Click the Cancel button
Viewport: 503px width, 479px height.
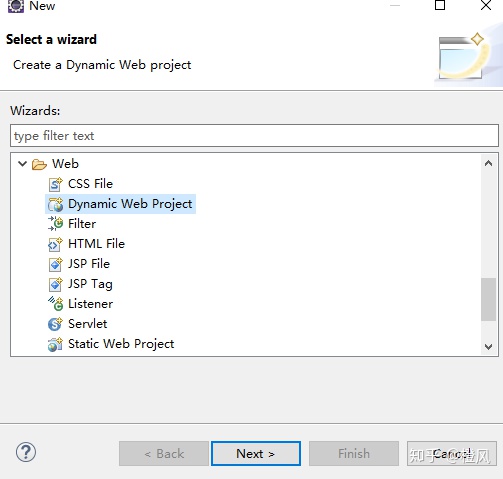[x=452, y=453]
